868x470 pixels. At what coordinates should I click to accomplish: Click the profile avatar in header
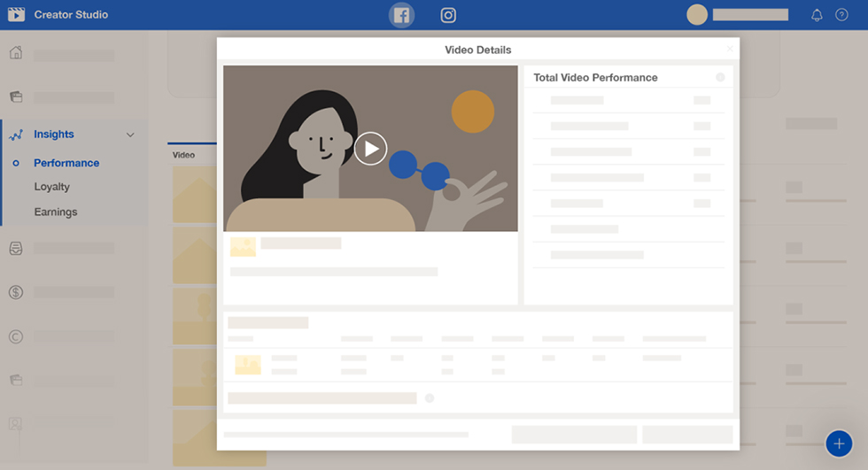click(697, 15)
